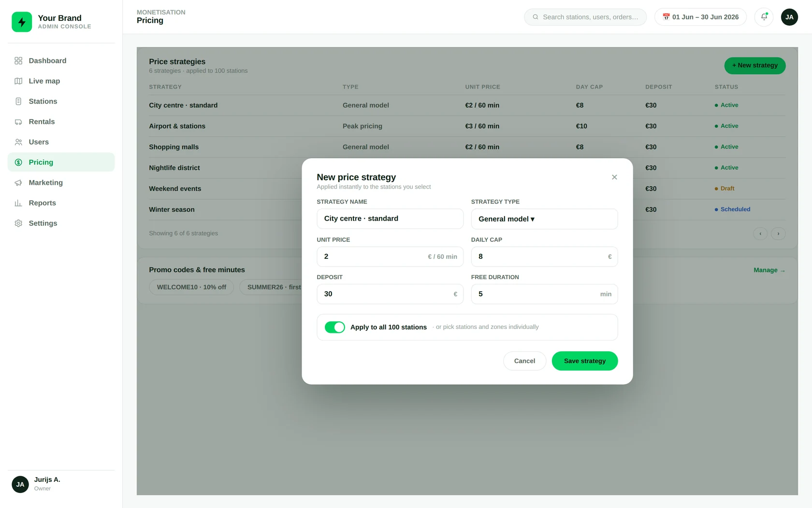Screen dimensions: 812x508
Task: Open the notifications bell
Action: coord(764,17)
